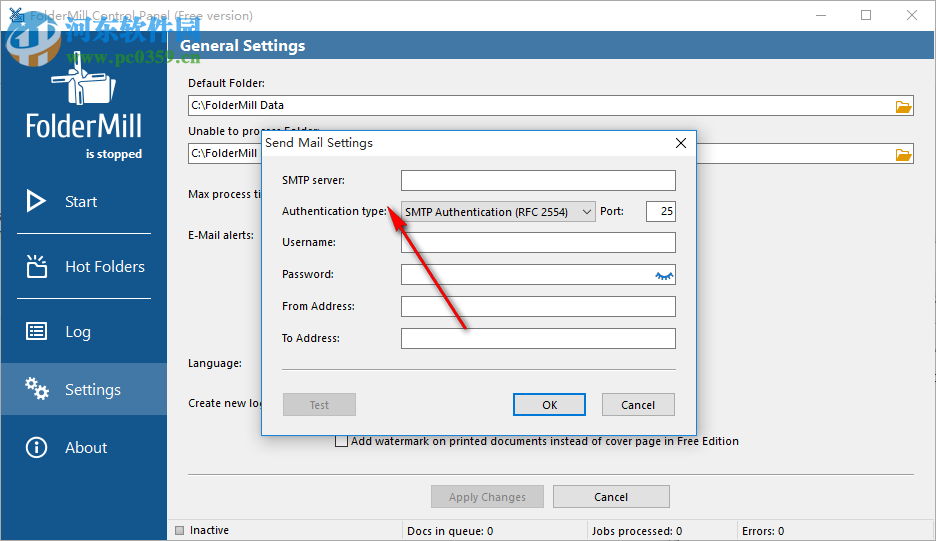936x541 pixels.
Task: Toggle password visibility eye icon
Action: tap(664, 275)
